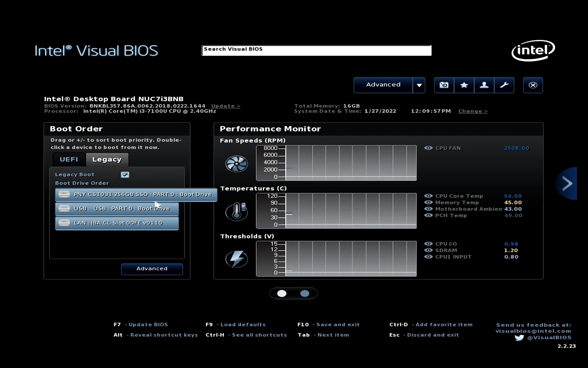The height and width of the screenshot is (368, 588).
Task: Select second page indicator dot
Action: 305,293
